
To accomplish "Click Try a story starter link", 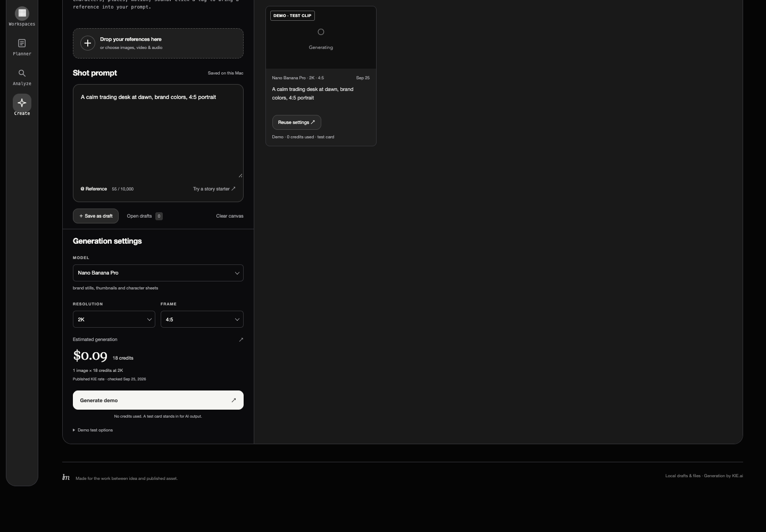I will (214, 189).
